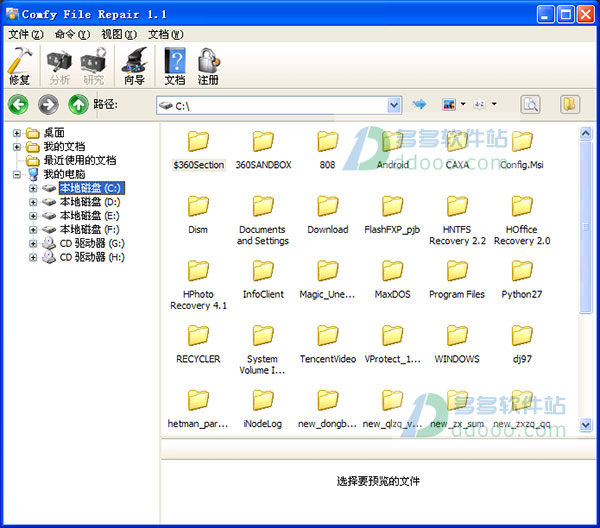Expand the 桌面 tree node

[16, 133]
